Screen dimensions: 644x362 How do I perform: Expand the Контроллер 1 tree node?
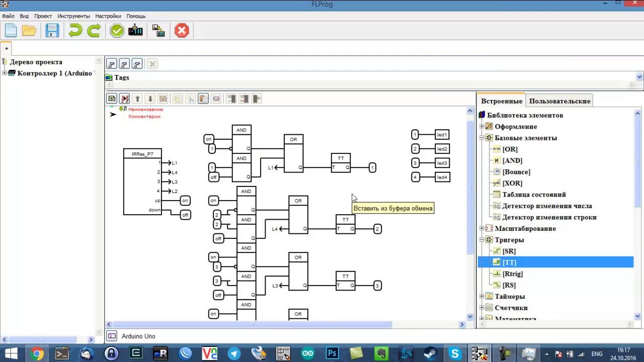[x=5, y=73]
